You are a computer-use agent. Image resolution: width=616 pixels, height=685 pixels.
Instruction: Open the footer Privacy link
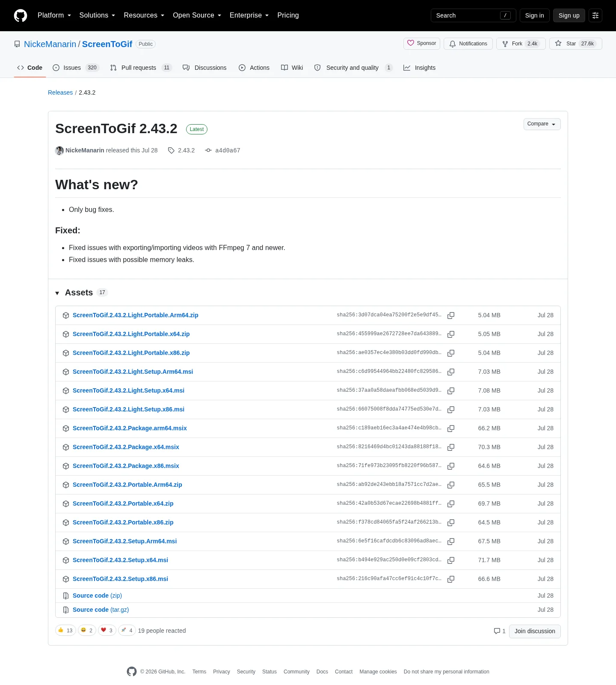click(222, 672)
